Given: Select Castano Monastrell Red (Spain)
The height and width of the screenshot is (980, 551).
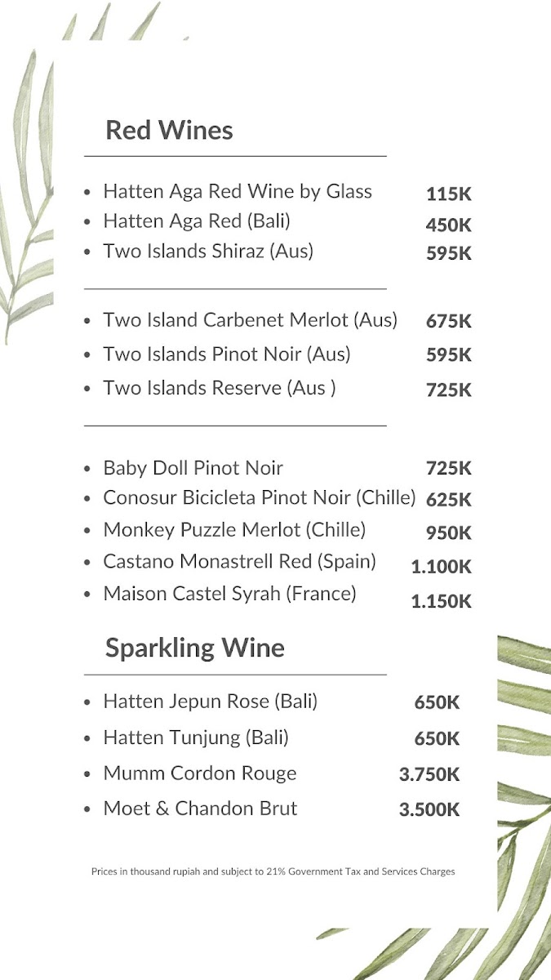Looking at the screenshot, I should click(239, 562).
